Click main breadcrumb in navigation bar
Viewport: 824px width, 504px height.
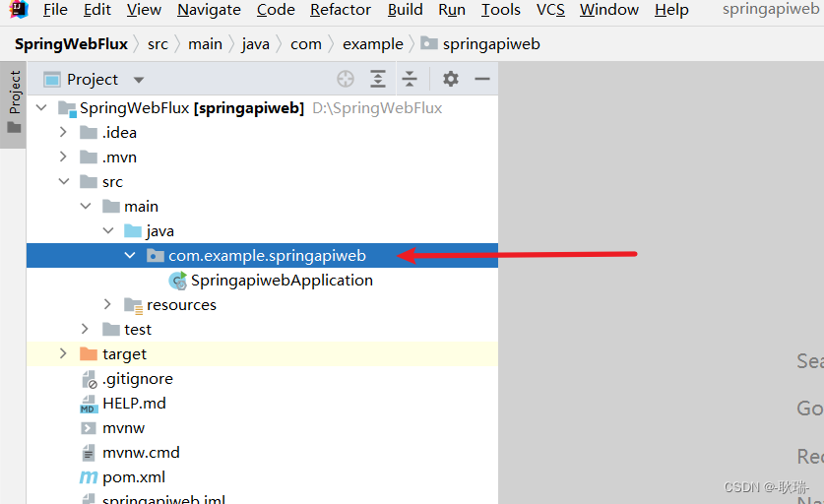(x=205, y=44)
